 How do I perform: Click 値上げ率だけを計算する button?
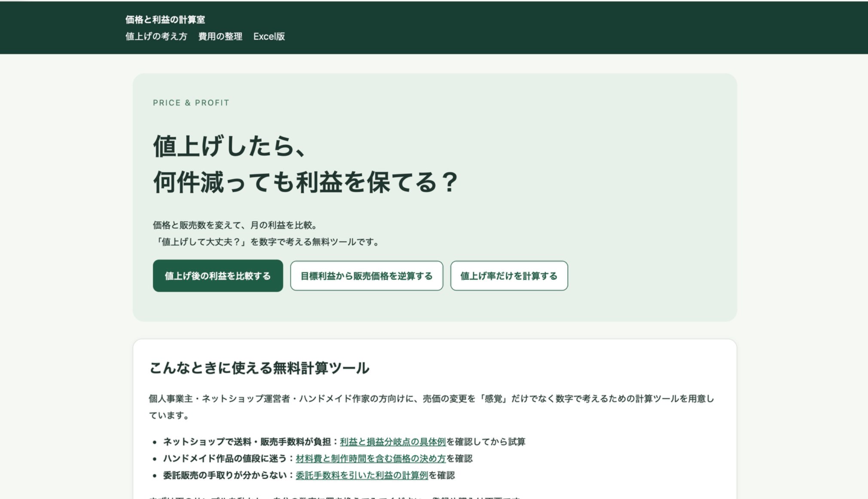509,276
